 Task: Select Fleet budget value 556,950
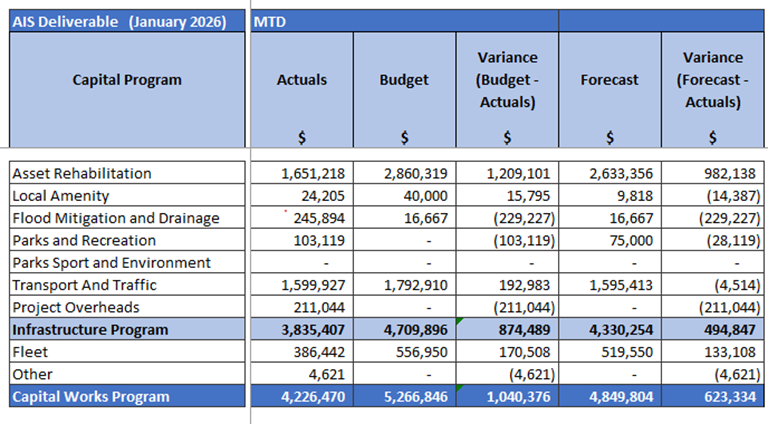pos(404,352)
